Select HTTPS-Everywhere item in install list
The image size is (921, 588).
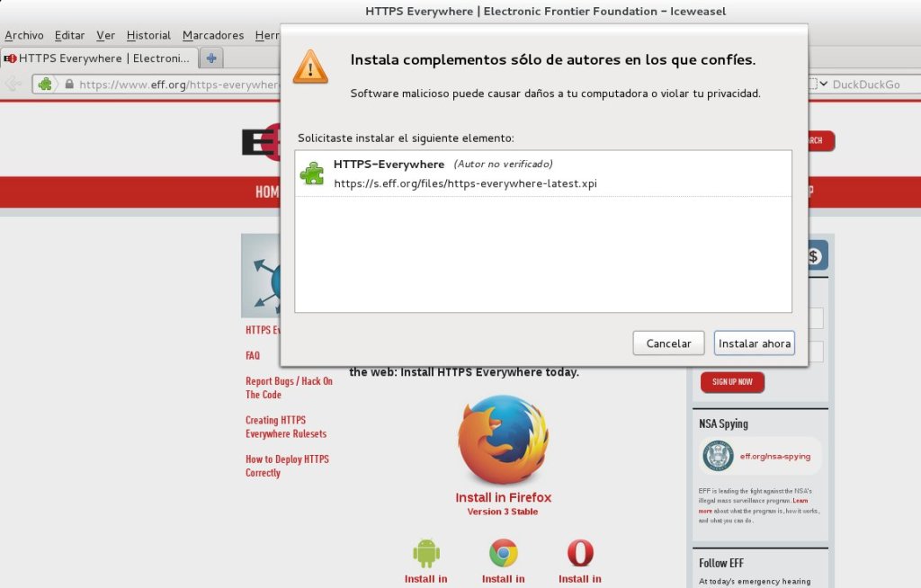543,174
